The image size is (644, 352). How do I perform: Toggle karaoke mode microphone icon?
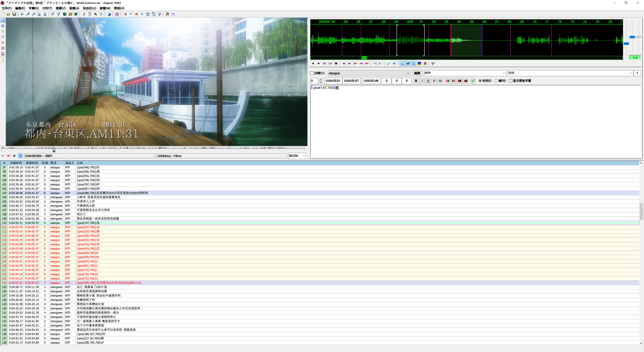pyautogui.click(x=433, y=64)
